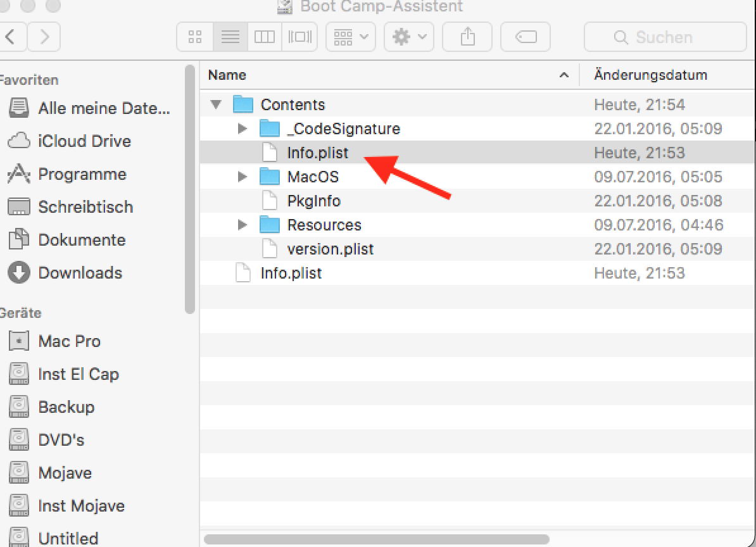
Task: Expand the _CodeSignature folder
Action: click(242, 129)
